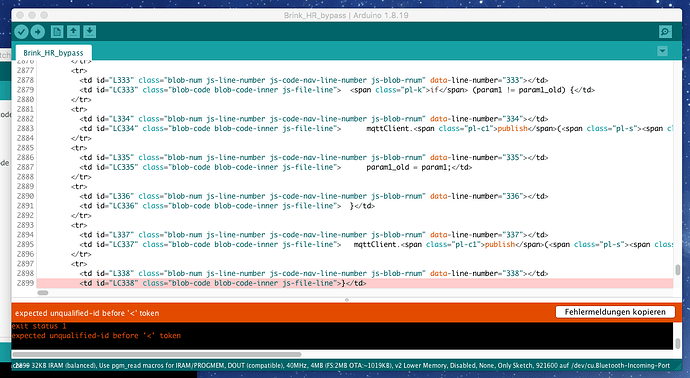Image resolution: width=690 pixels, height=378 pixels.
Task: Click the line with id="LC337" mqttClient publish
Action: click(x=376, y=245)
